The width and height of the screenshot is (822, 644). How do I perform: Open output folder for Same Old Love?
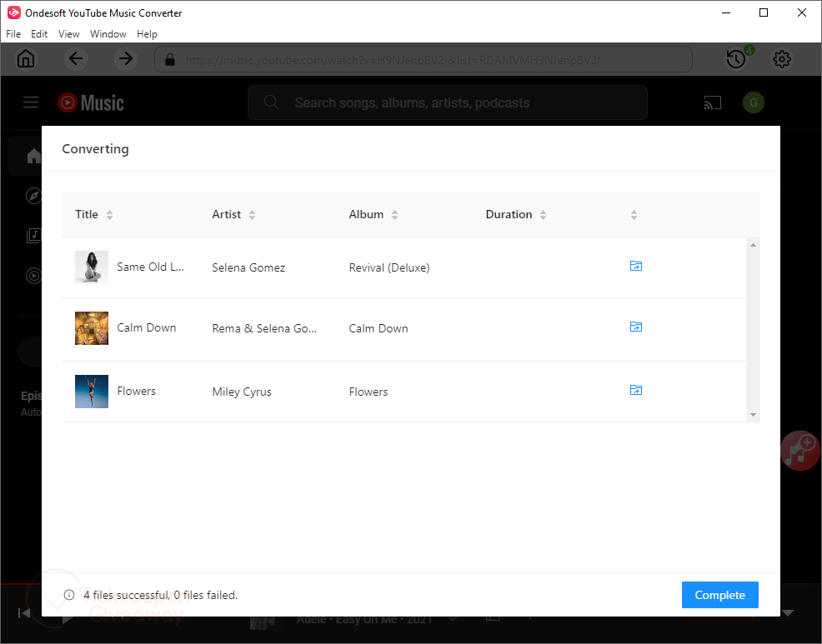(x=636, y=267)
